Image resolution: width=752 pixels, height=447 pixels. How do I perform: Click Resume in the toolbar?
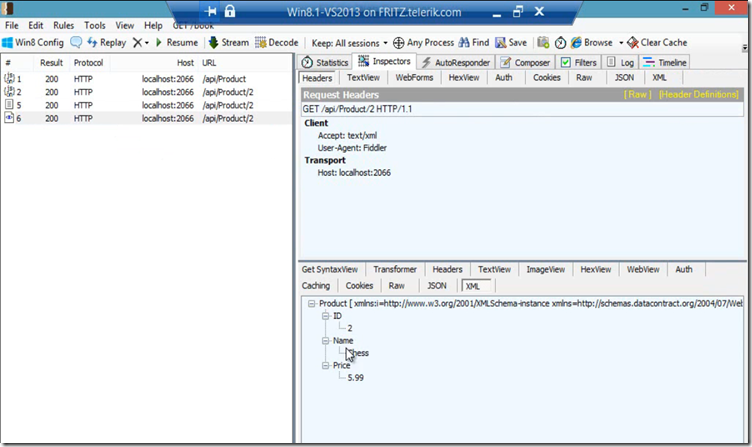pyautogui.click(x=176, y=43)
